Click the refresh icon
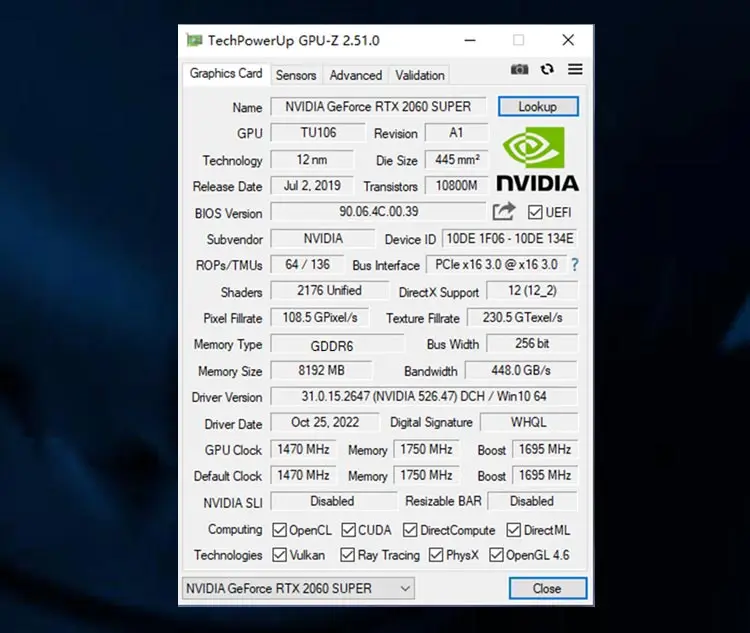 (x=547, y=69)
